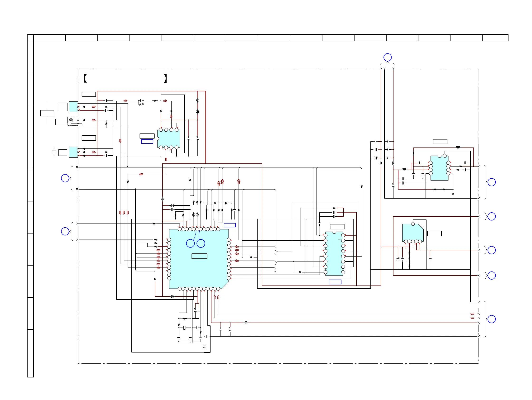The width and height of the screenshot is (532, 400).
Task: Click the five-pin regulator IC body on right
Action: pos(412,233)
